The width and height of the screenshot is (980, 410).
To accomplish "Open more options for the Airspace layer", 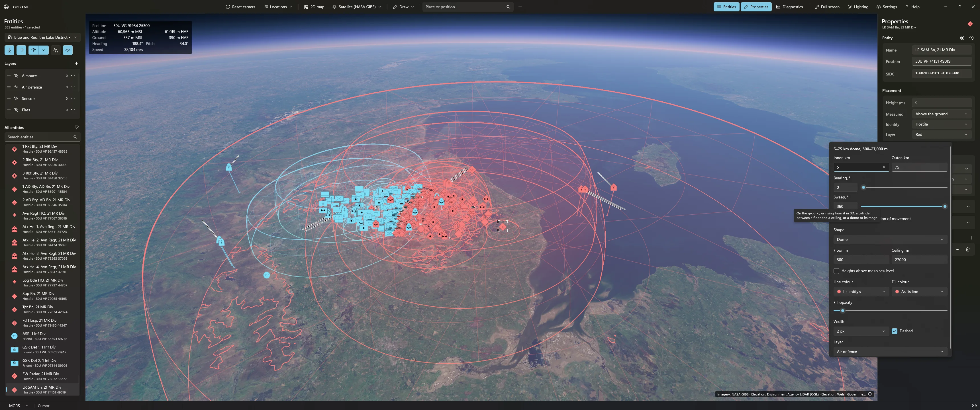I will [x=73, y=76].
